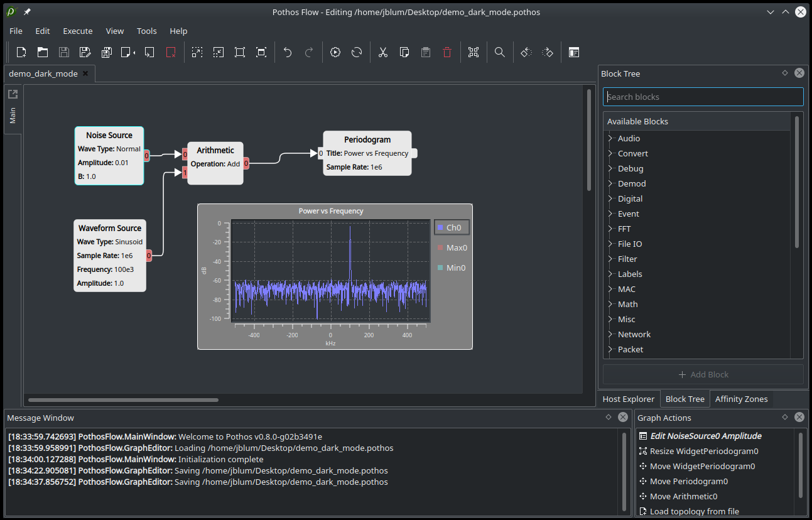Screen dimensions: 812x520
Task: Click the New document toolbar icon
Action: (x=21, y=52)
